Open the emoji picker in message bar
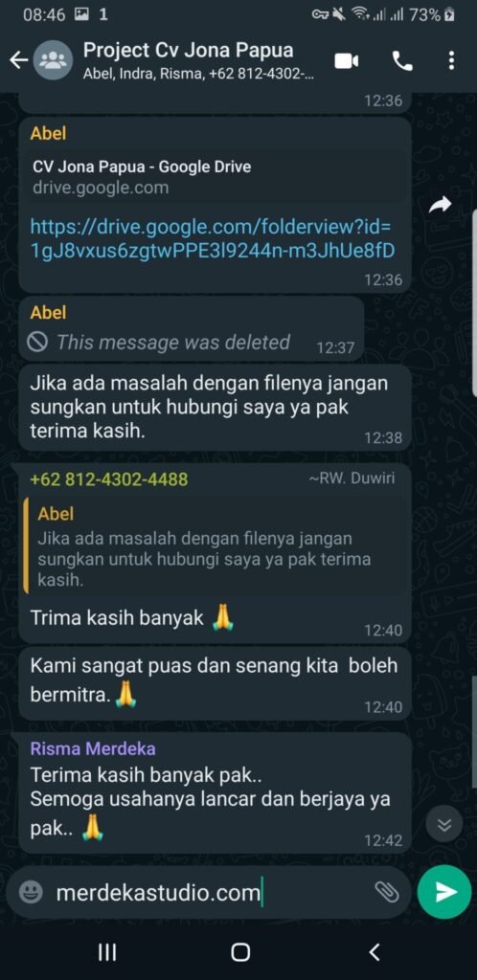 tap(31, 892)
